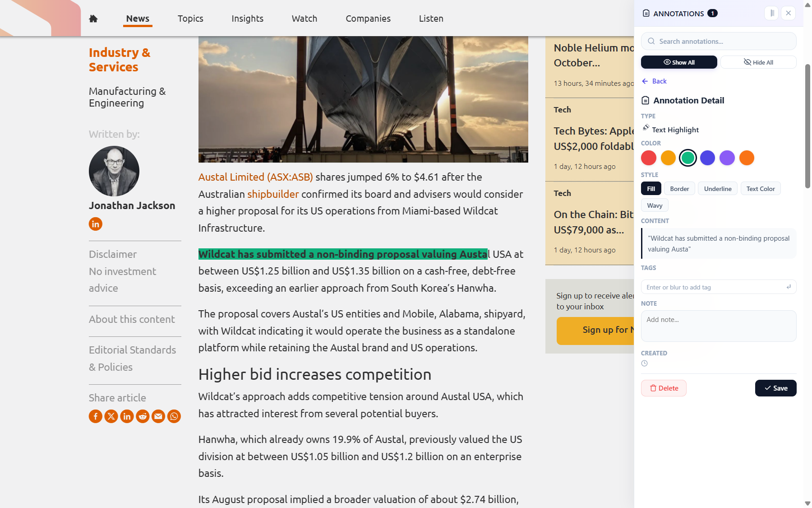Viewport: 812px width, 508px height.
Task: Go to the home page icon
Action: coord(93,19)
